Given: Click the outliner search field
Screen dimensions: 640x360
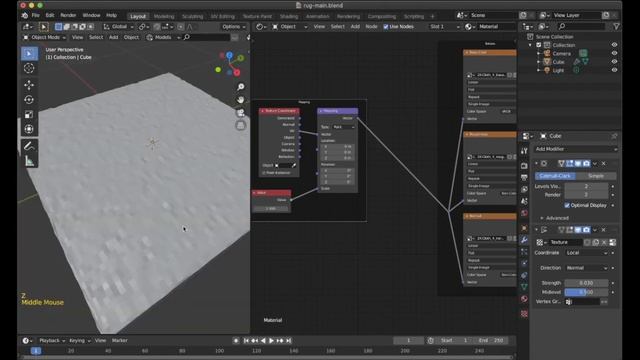Looking at the screenshot, I should click(x=581, y=26).
